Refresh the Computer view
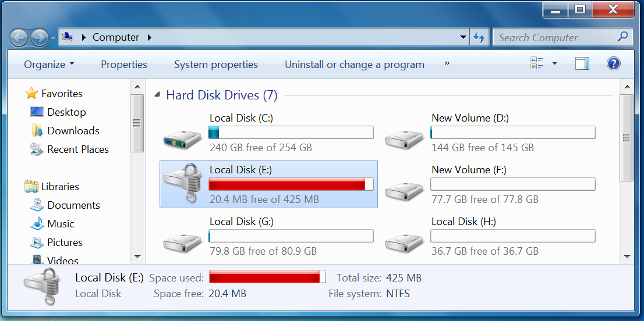This screenshot has width=644, height=321. coord(479,37)
